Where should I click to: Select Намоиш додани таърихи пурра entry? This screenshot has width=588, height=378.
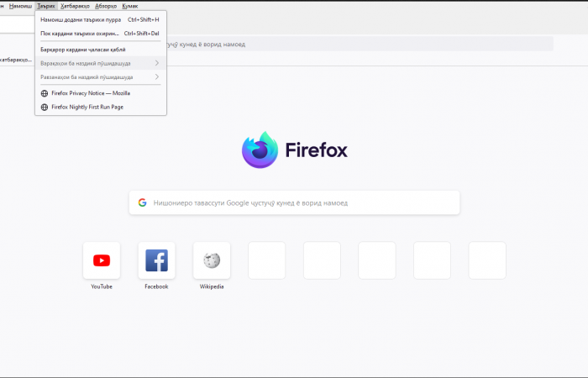click(x=101, y=19)
